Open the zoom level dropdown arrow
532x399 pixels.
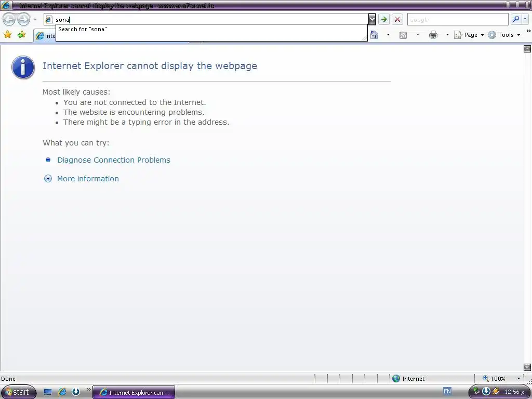tap(518, 378)
